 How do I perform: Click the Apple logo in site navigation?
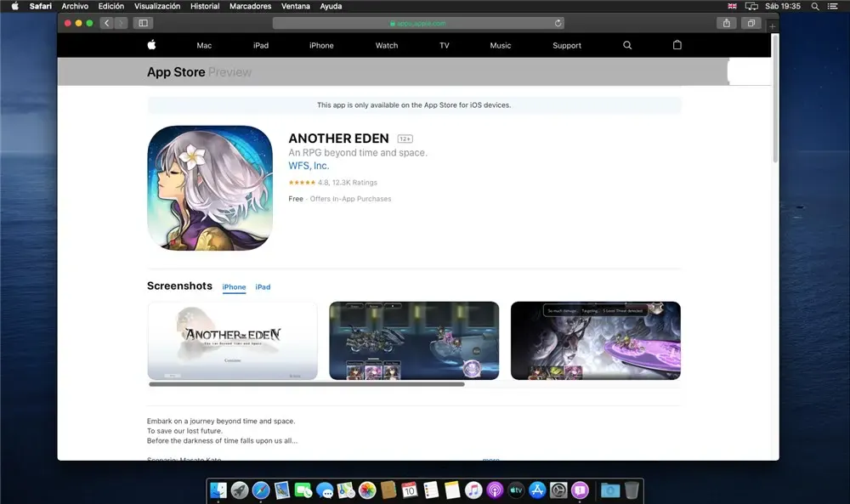[x=151, y=45]
